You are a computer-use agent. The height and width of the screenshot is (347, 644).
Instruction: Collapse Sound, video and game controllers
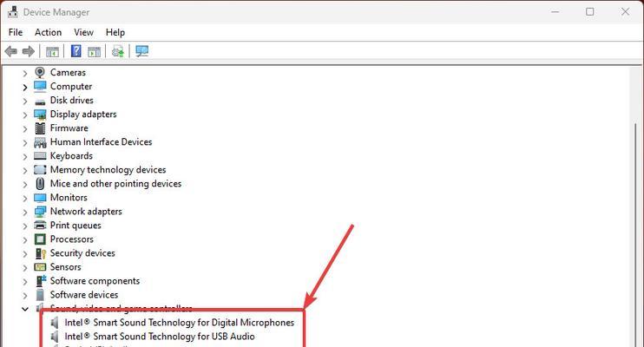point(25,309)
